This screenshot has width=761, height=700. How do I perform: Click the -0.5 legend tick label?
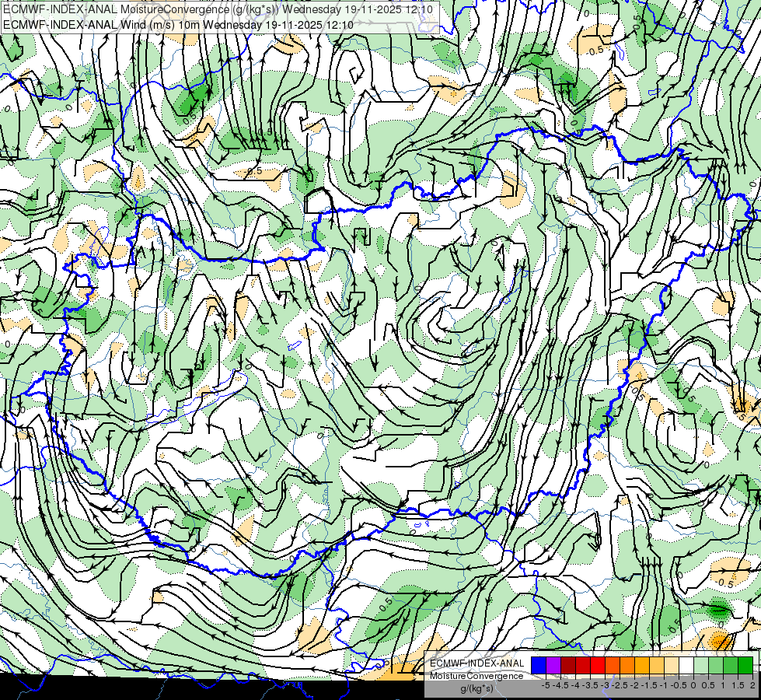[x=679, y=685]
